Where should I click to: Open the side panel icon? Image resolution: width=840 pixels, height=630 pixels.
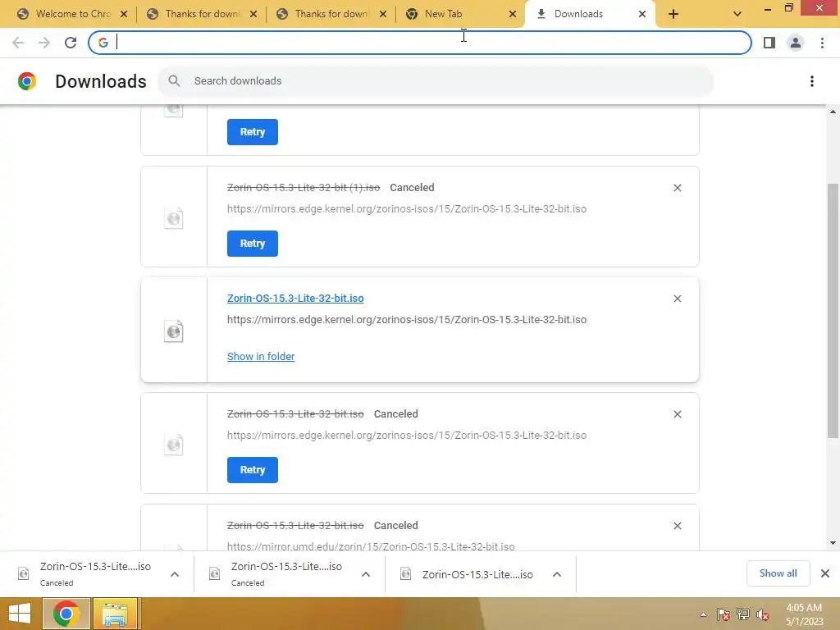tap(769, 43)
